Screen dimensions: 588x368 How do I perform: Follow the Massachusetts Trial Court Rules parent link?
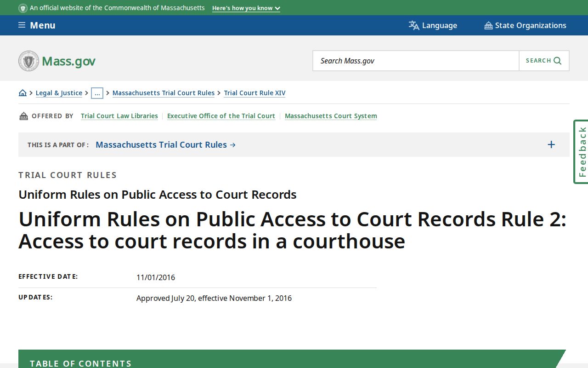[x=165, y=144]
